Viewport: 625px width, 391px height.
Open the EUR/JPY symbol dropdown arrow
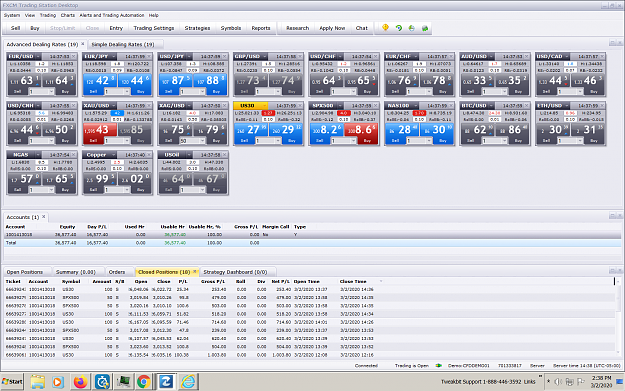[x=113, y=56]
